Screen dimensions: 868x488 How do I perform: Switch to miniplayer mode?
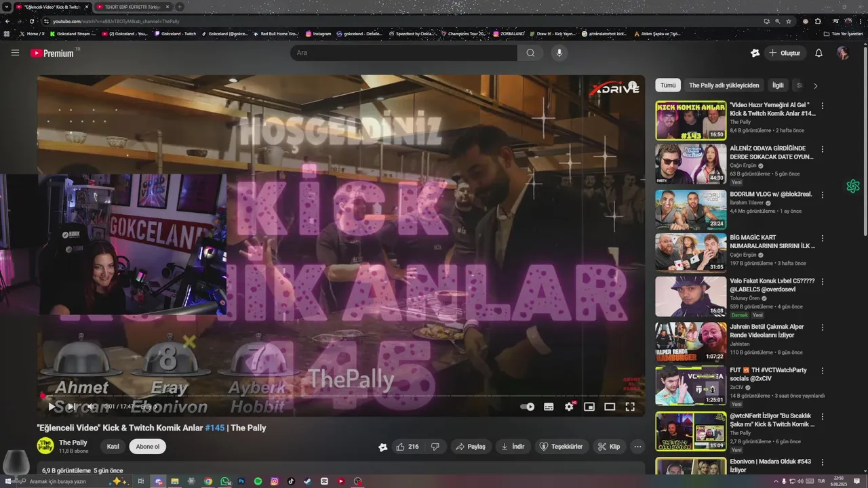coord(589,407)
